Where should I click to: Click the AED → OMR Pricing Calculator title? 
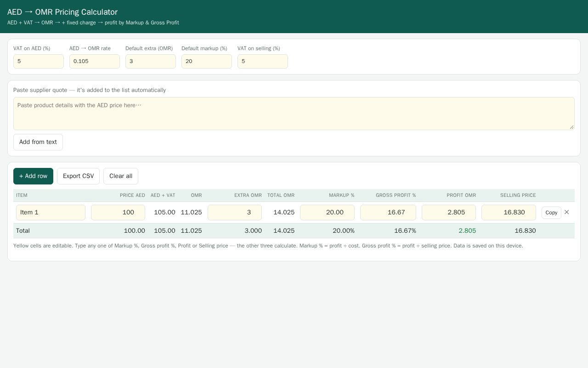62,12
